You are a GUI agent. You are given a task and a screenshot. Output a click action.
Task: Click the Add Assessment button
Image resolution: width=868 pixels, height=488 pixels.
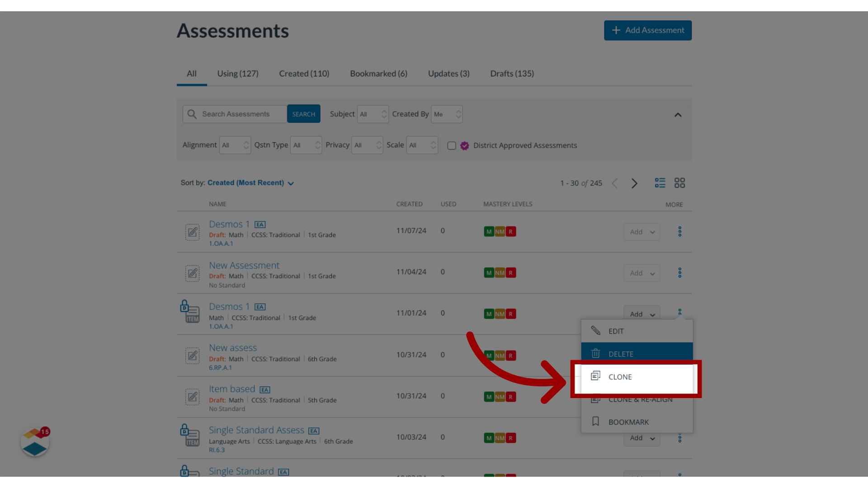[647, 30]
